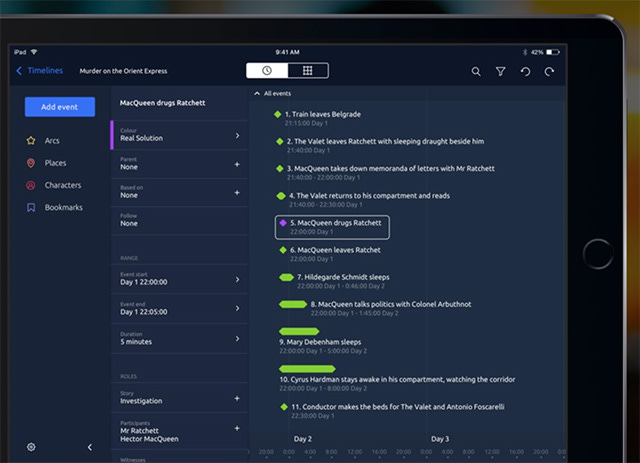Click green bar above Mary Debenham sleeps
Viewport: 640px width, 463px height.
coord(299,331)
